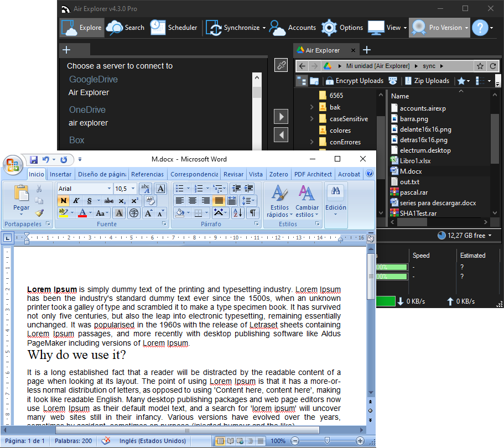
Task: Click the link-panels chain icon in Air Explorer
Action: pyautogui.click(x=281, y=65)
